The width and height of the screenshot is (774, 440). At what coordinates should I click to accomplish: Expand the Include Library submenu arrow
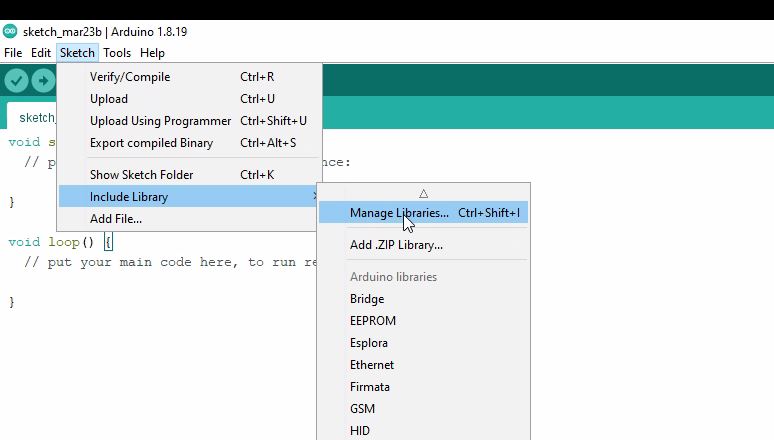[314, 197]
